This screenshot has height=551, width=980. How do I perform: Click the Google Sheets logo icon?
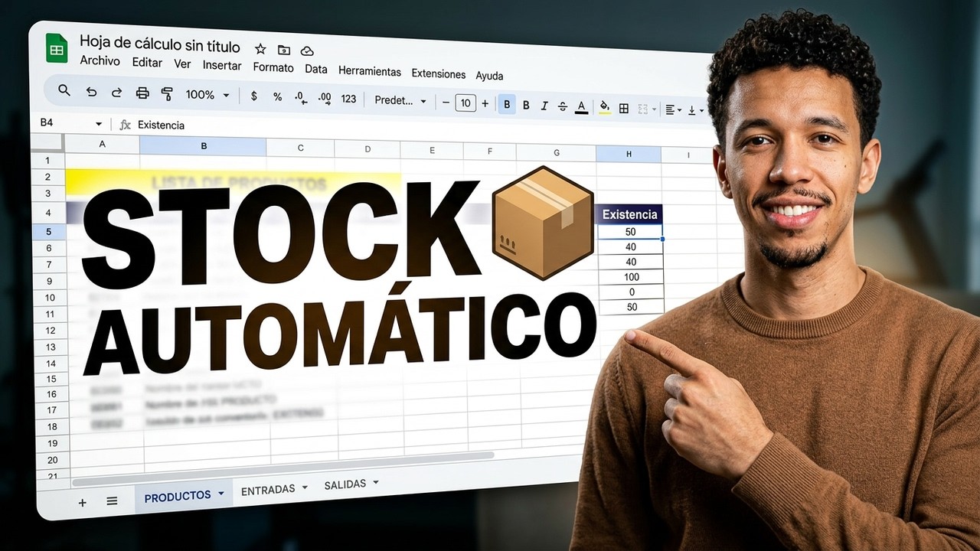[57, 47]
